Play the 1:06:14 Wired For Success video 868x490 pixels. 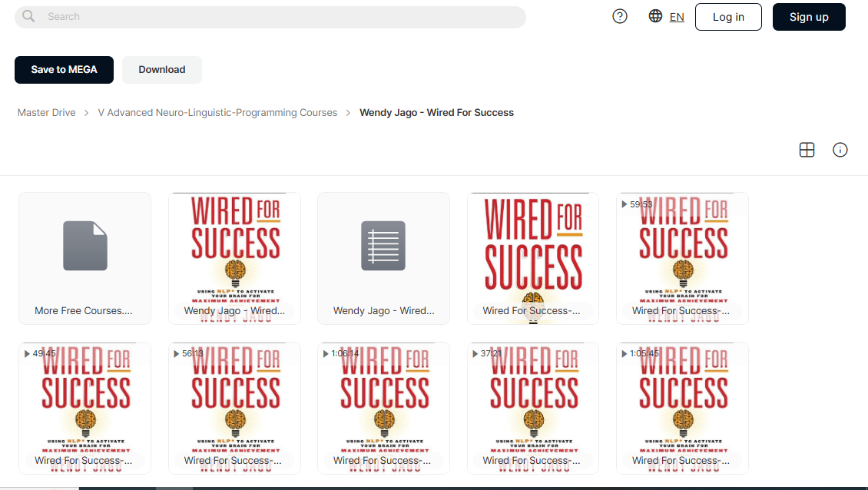[x=383, y=408]
